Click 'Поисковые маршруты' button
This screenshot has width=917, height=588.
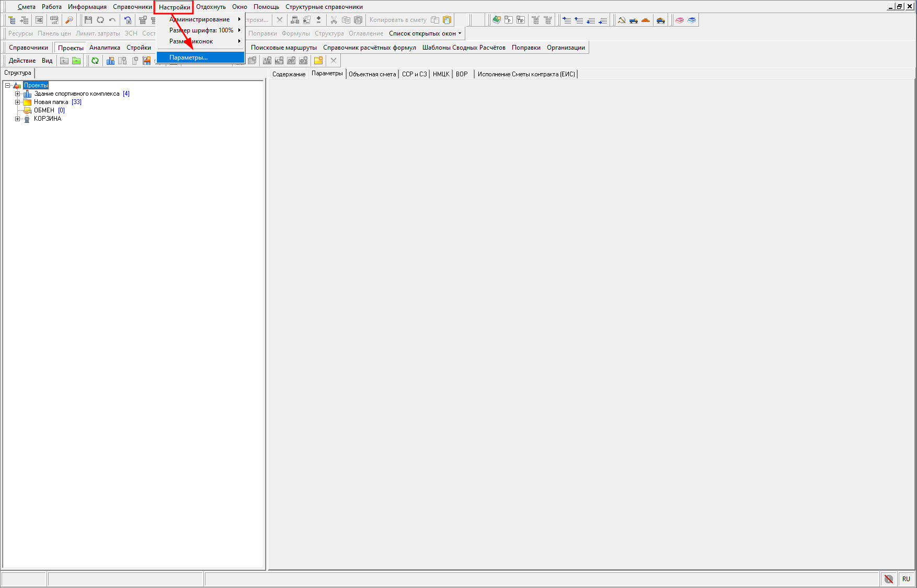click(283, 48)
